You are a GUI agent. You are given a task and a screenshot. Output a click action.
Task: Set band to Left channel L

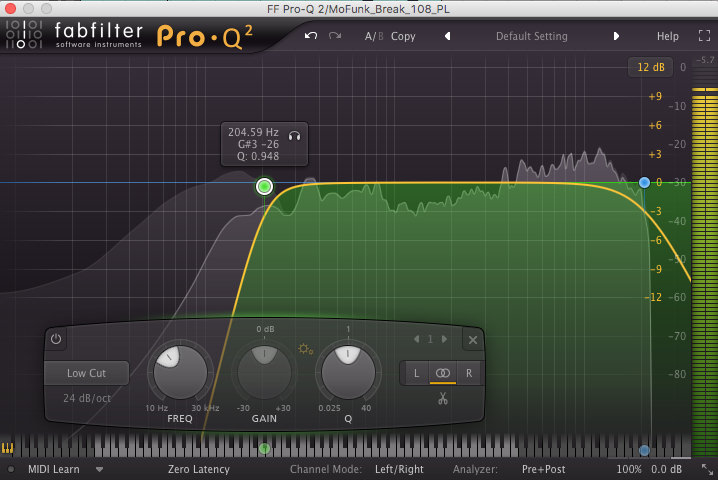(416, 373)
